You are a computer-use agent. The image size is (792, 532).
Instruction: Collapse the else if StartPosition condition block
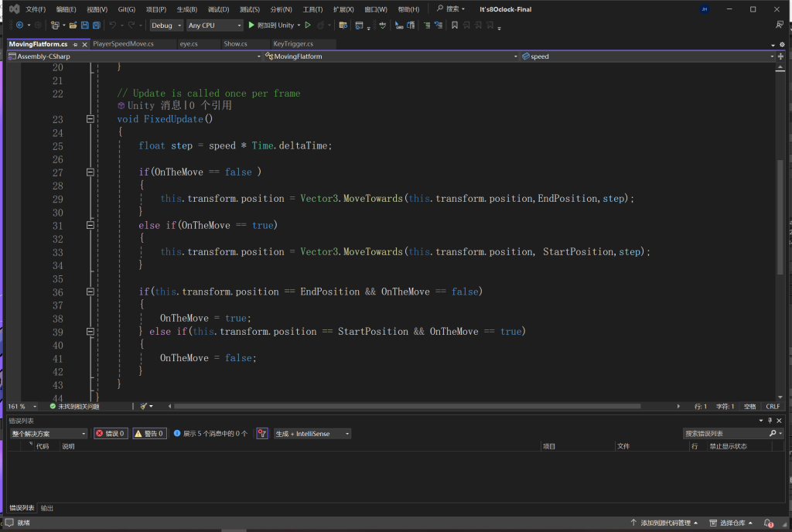90,332
